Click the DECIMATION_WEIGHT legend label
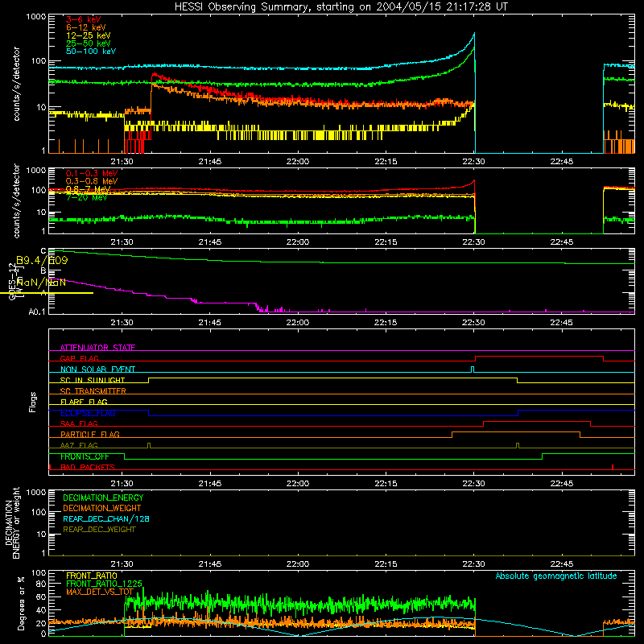 click(102, 509)
